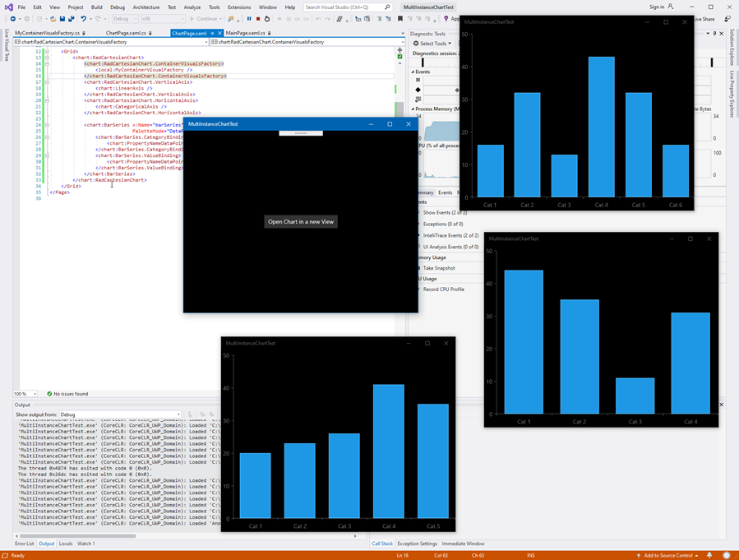Click the lock icon on ChartPage.xaml.cs tab
739x560 pixels.
click(x=150, y=34)
